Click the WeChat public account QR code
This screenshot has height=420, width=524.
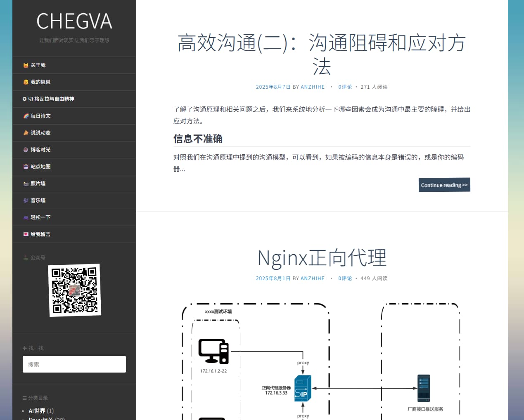pyautogui.click(x=75, y=290)
